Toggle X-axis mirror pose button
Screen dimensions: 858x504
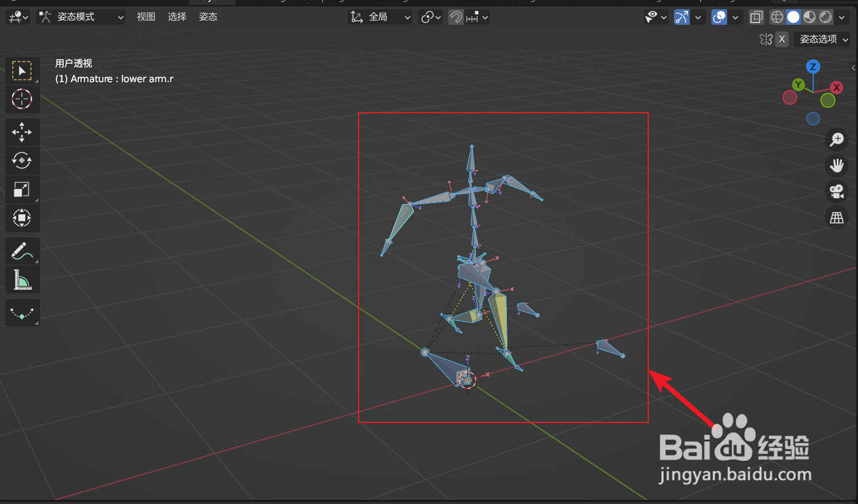pos(782,39)
